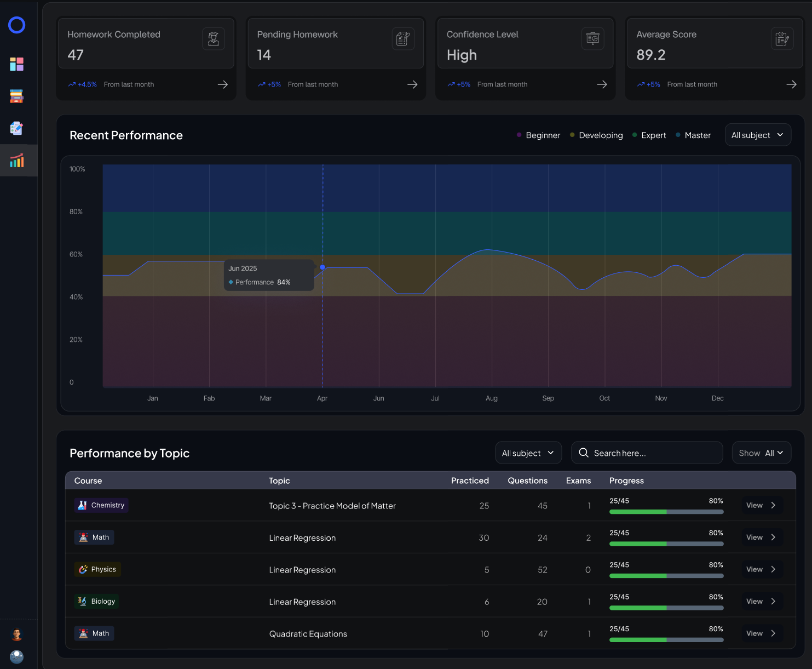The width and height of the screenshot is (812, 669).
Task: Click the Practiced column header
Action: coord(470,481)
